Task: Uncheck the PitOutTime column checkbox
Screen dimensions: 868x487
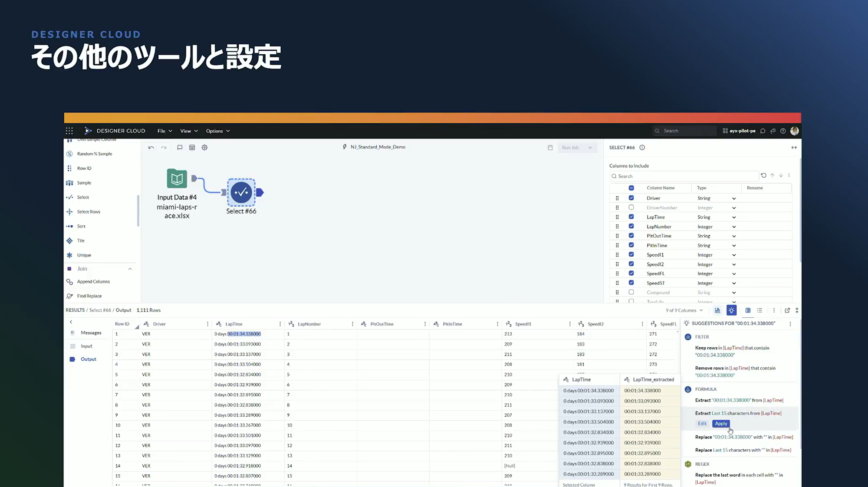Action: coord(631,236)
